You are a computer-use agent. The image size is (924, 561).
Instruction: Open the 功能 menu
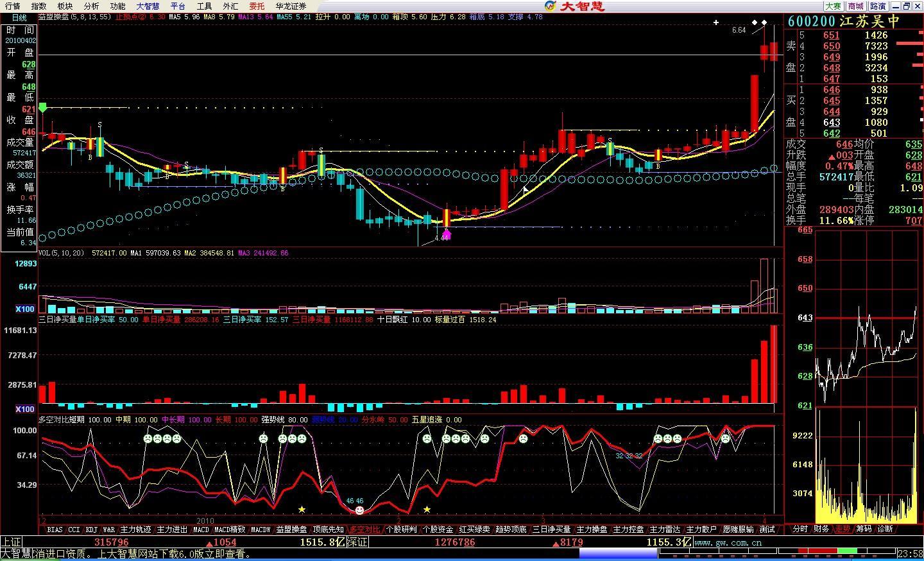tap(117, 6)
